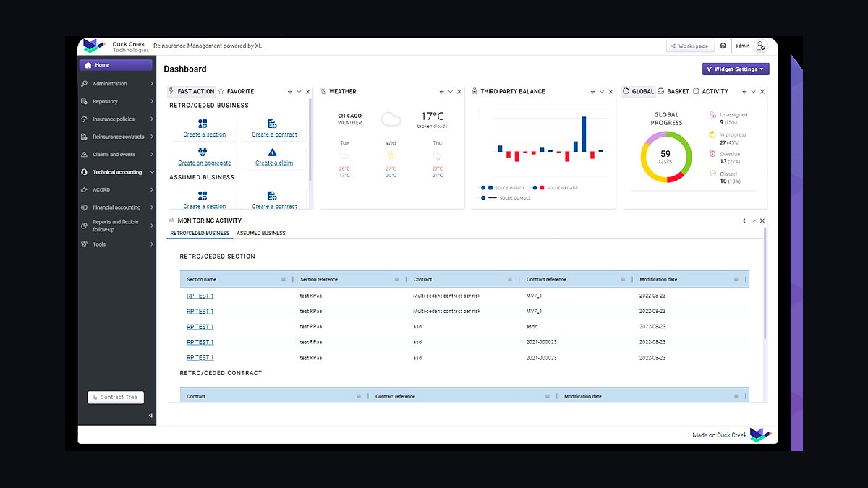Expand the Administration menu chevron
This screenshot has width=868, height=488.
pyautogui.click(x=152, y=84)
